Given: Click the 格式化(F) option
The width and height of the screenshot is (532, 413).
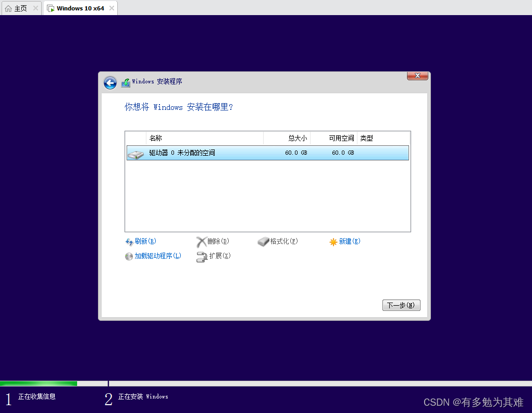Looking at the screenshot, I should point(284,242).
